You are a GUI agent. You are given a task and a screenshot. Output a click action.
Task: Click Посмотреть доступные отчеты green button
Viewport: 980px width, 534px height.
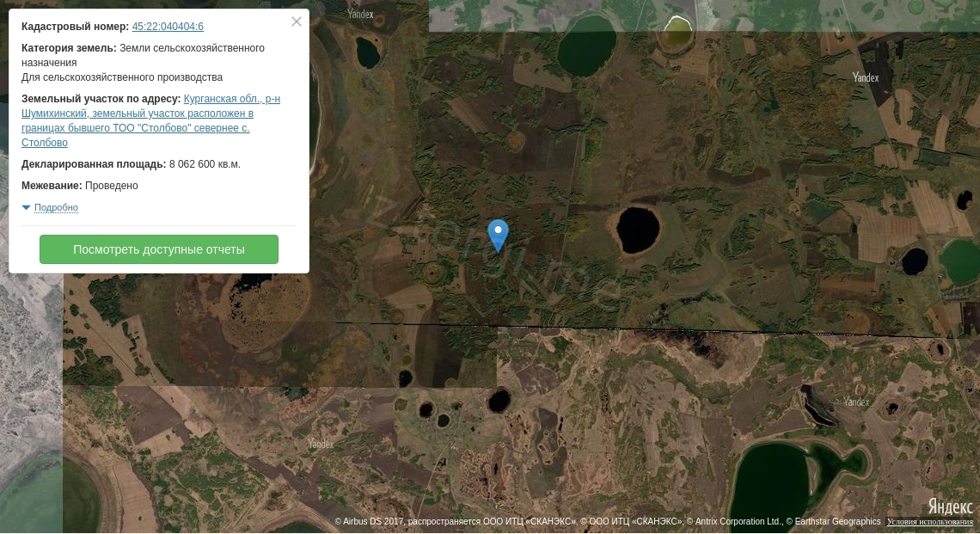click(159, 249)
